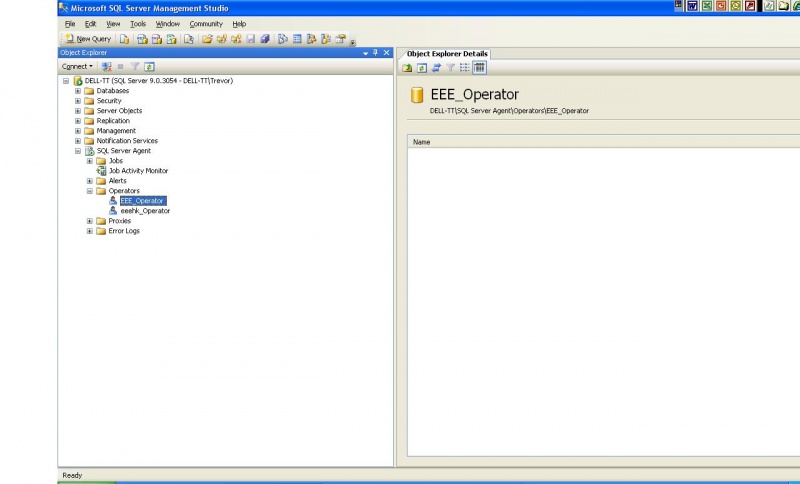800x484 pixels.
Task: Select Job Activity Monitor in the tree
Action: (138, 171)
